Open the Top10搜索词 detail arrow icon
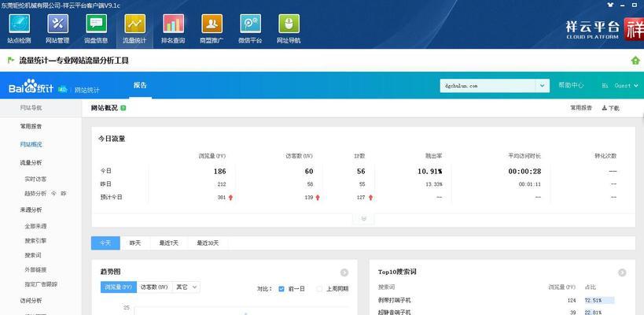This screenshot has width=644, height=315. click(622, 272)
